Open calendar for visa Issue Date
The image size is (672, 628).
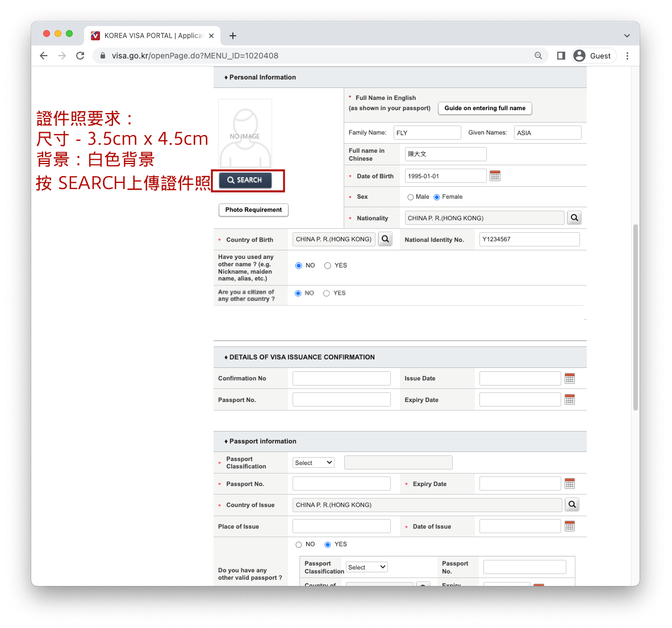[570, 378]
